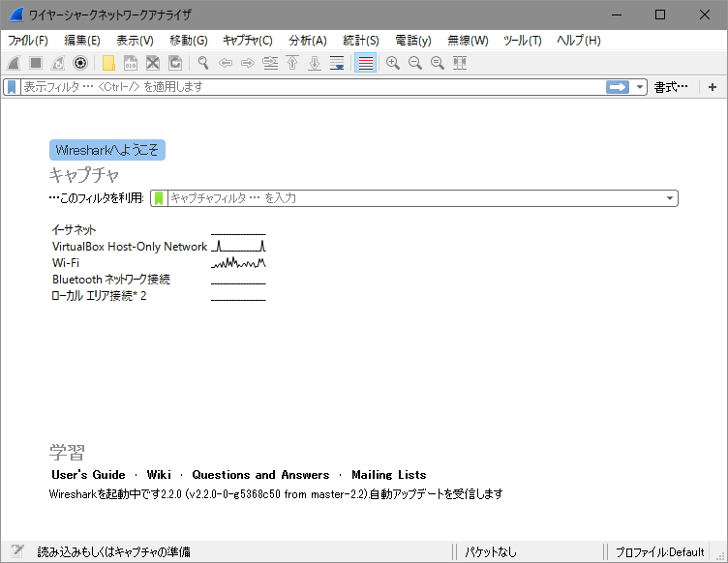Open the 統計(S) menu
Screen dimensions: 728x563
[x=361, y=41]
